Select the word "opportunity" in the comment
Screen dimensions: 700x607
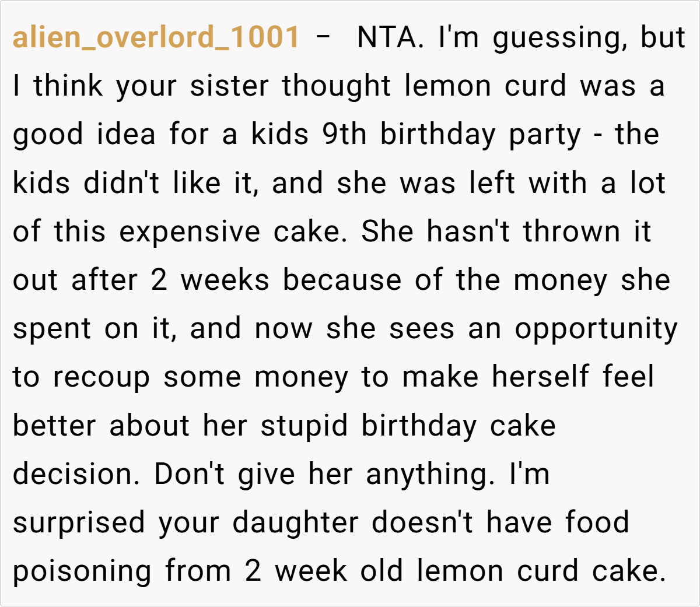596,329
